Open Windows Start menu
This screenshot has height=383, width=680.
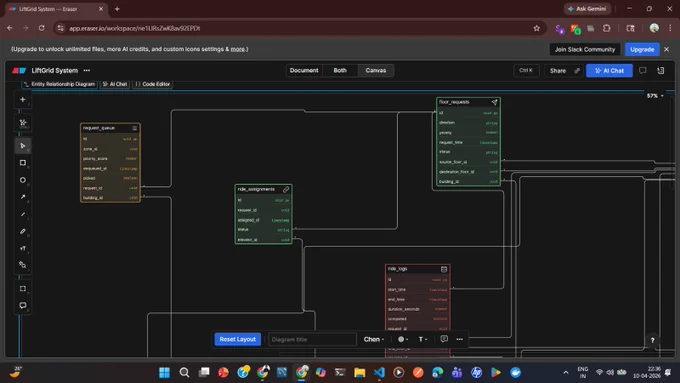point(164,372)
